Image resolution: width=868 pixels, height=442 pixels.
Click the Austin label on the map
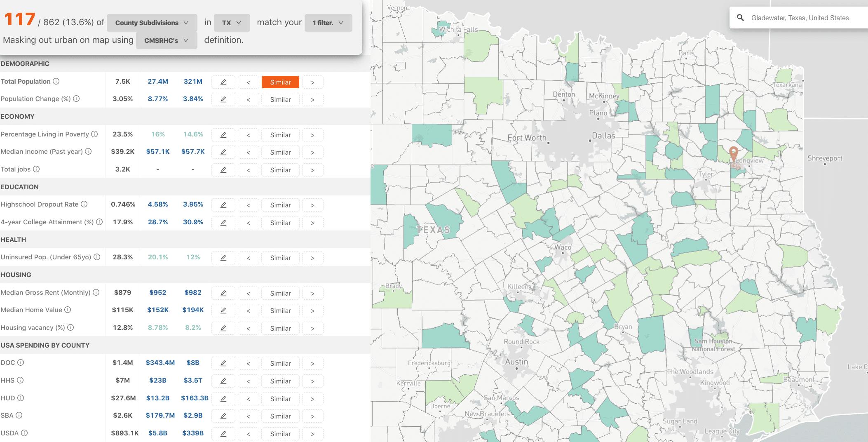[x=516, y=362]
